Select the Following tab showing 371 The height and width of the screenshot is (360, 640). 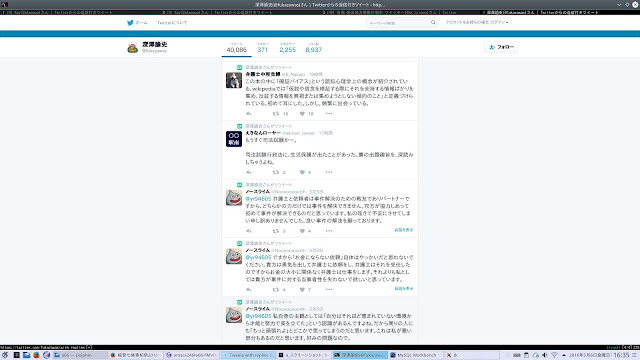[262, 48]
